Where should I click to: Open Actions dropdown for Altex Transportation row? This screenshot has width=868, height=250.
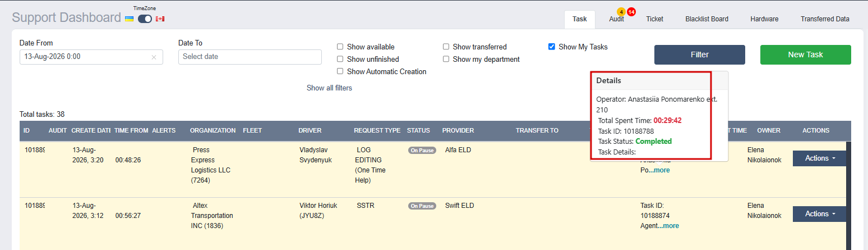[x=820, y=214]
